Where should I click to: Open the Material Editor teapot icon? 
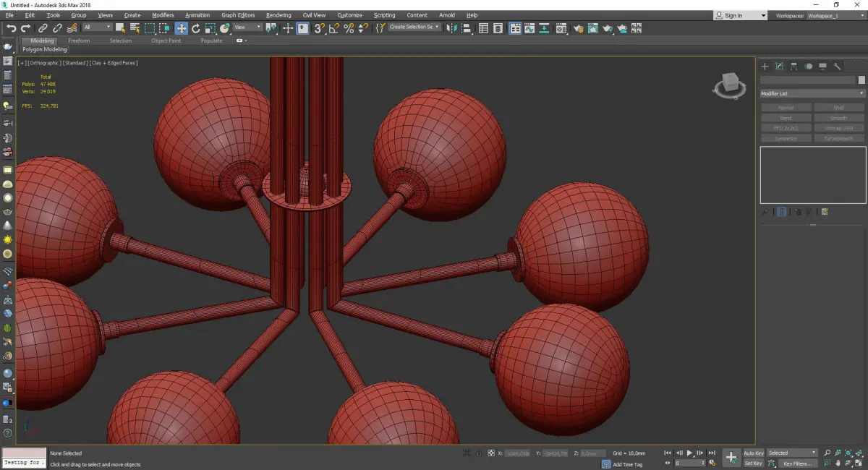coord(579,28)
